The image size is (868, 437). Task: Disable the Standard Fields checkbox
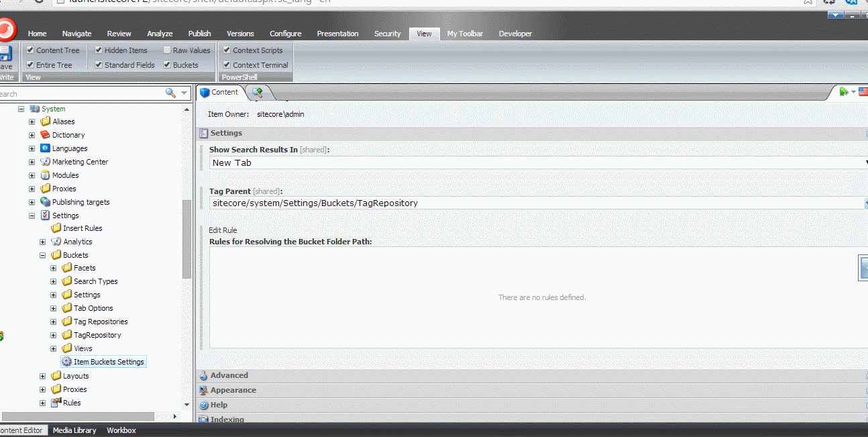(97, 64)
